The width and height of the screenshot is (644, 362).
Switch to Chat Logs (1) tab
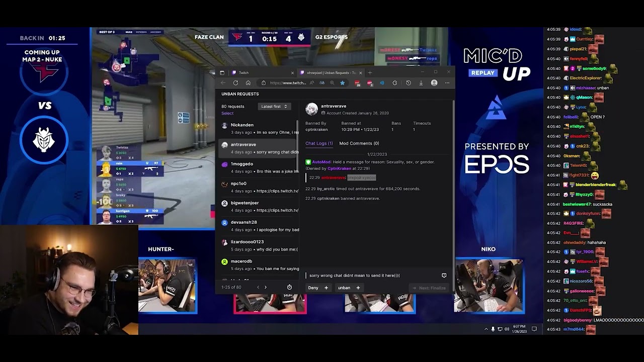pyautogui.click(x=319, y=143)
